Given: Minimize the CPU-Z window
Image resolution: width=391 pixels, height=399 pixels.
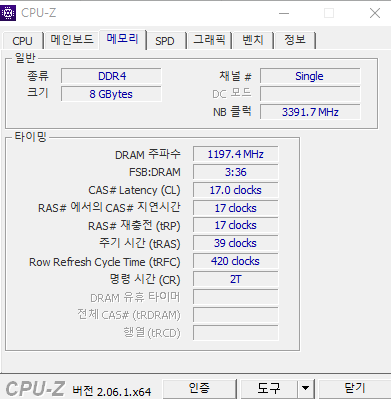Looking at the screenshot, I should 284,13.
